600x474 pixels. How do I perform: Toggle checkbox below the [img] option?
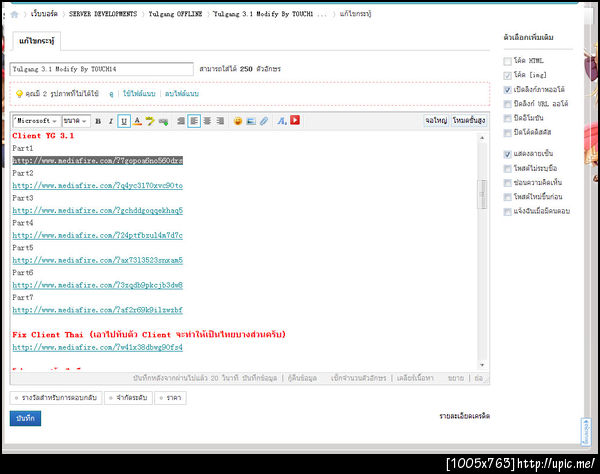click(507, 90)
